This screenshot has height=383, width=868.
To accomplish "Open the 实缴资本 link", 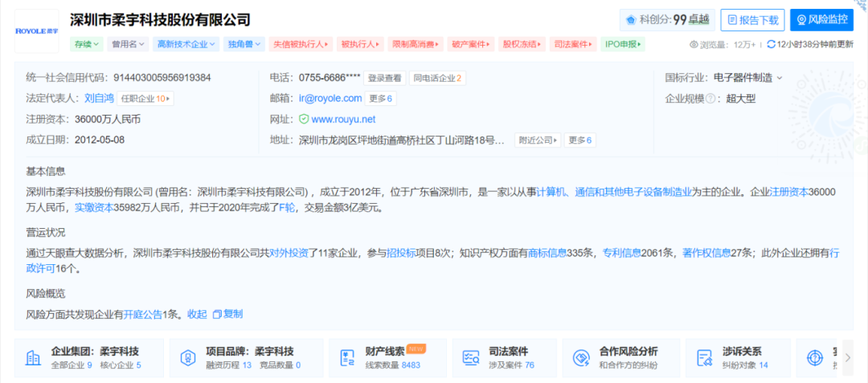I will 93,207.
